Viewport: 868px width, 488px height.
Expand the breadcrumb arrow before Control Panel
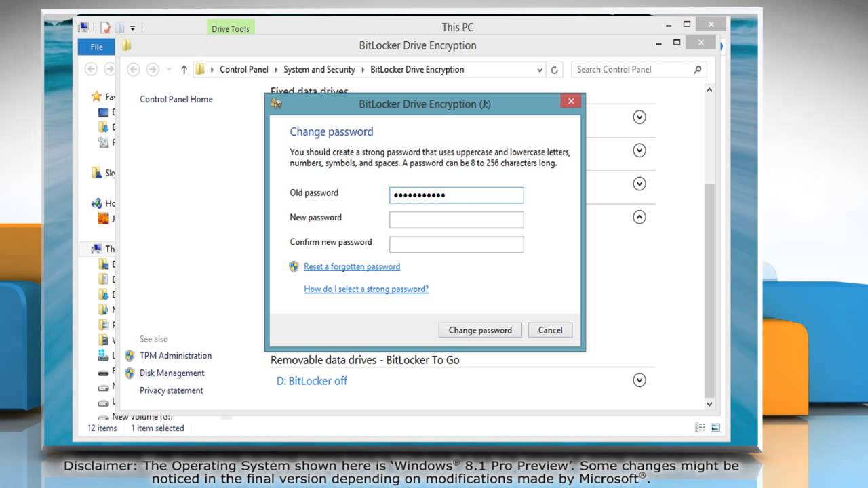click(x=212, y=69)
